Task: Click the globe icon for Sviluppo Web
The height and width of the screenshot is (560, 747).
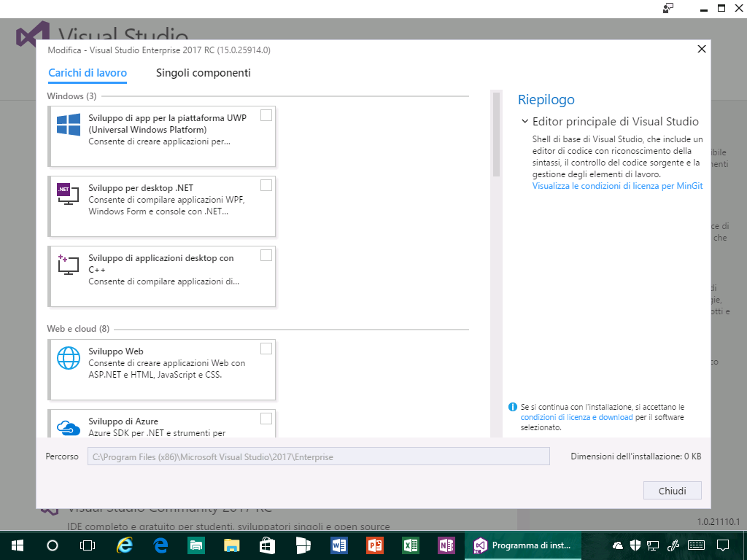Action: point(68,358)
